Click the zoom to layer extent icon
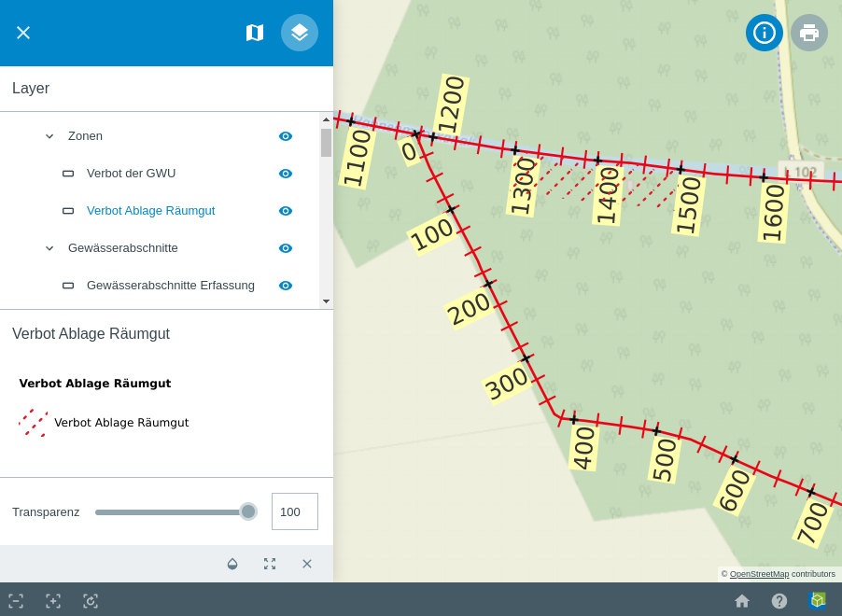Image resolution: width=842 pixels, height=616 pixels. point(270,564)
